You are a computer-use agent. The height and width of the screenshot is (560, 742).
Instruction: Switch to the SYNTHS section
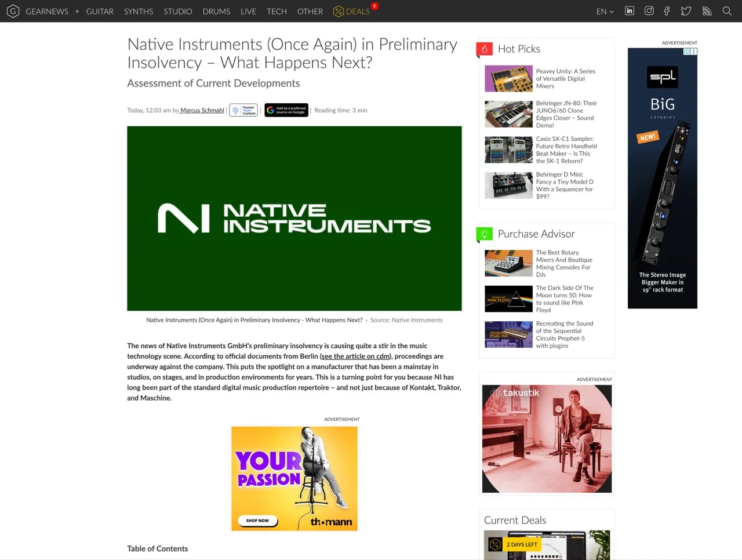click(x=138, y=11)
